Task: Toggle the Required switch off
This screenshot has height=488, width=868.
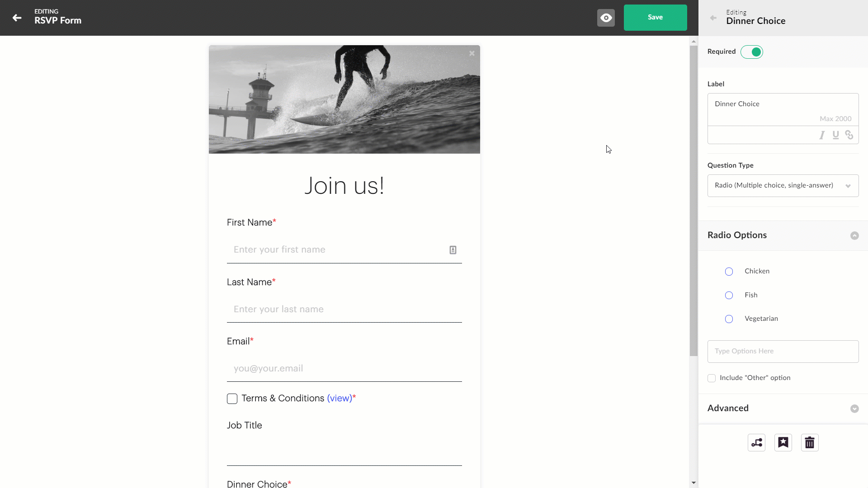Action: pyautogui.click(x=752, y=52)
